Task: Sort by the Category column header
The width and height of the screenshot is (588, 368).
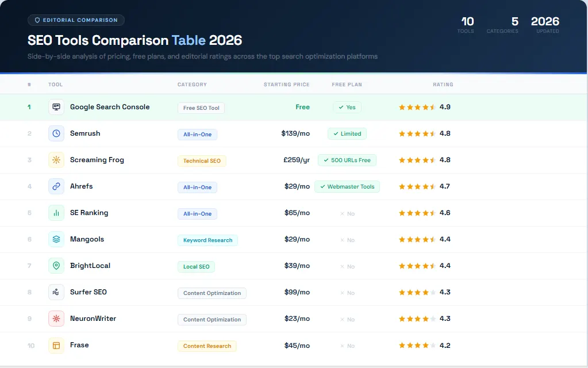Action: (x=192, y=85)
